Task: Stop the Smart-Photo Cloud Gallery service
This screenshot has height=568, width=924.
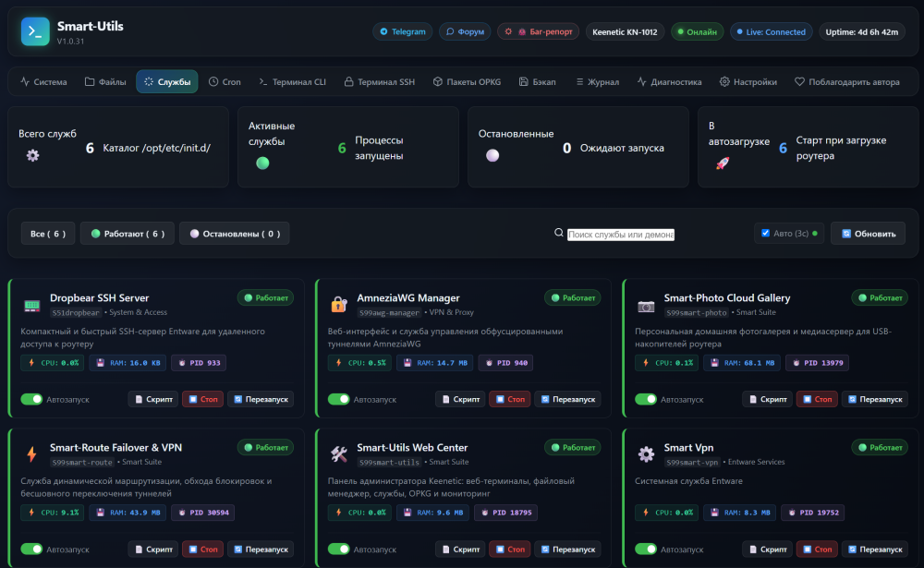Action: pyautogui.click(x=817, y=399)
